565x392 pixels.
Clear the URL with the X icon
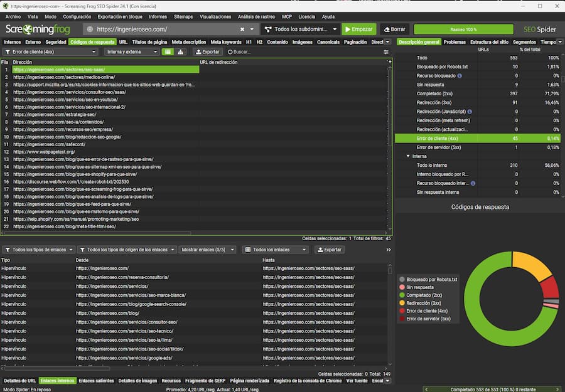242,29
